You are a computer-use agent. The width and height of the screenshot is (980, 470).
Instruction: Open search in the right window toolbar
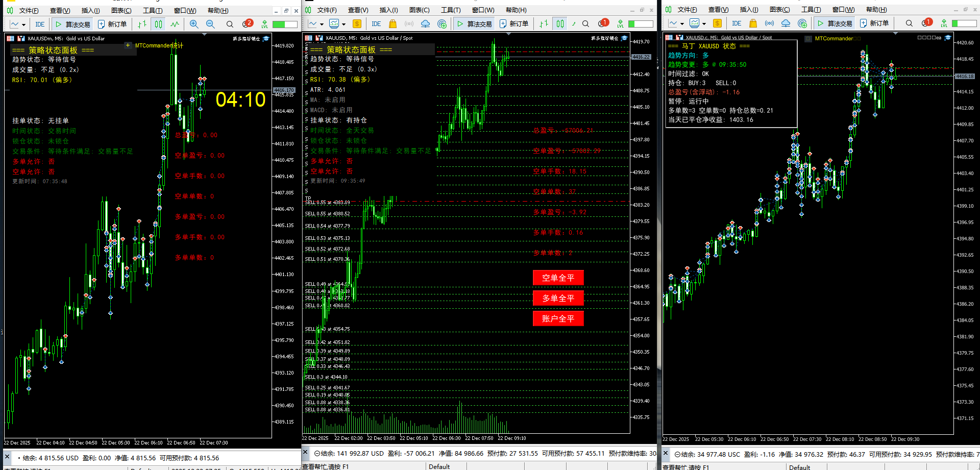909,23
